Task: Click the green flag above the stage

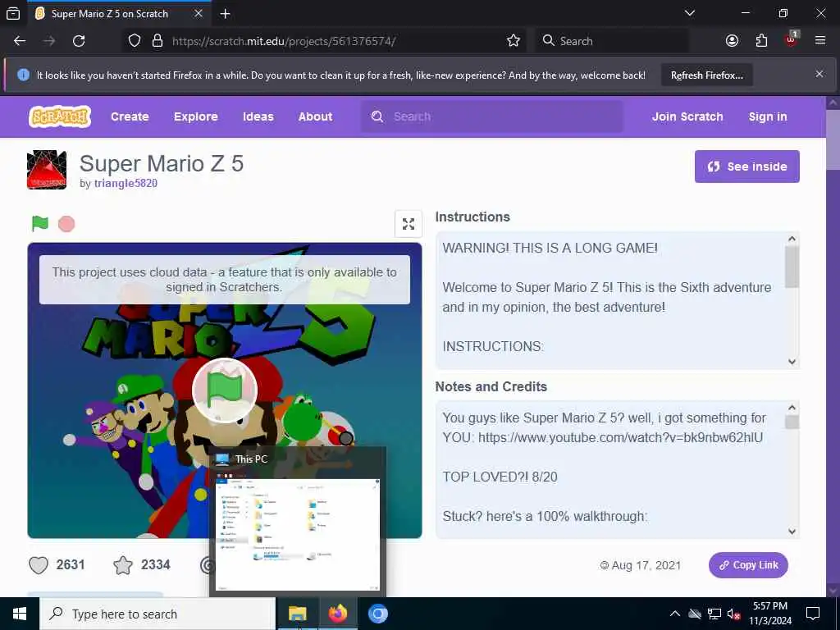Action: pyautogui.click(x=40, y=223)
